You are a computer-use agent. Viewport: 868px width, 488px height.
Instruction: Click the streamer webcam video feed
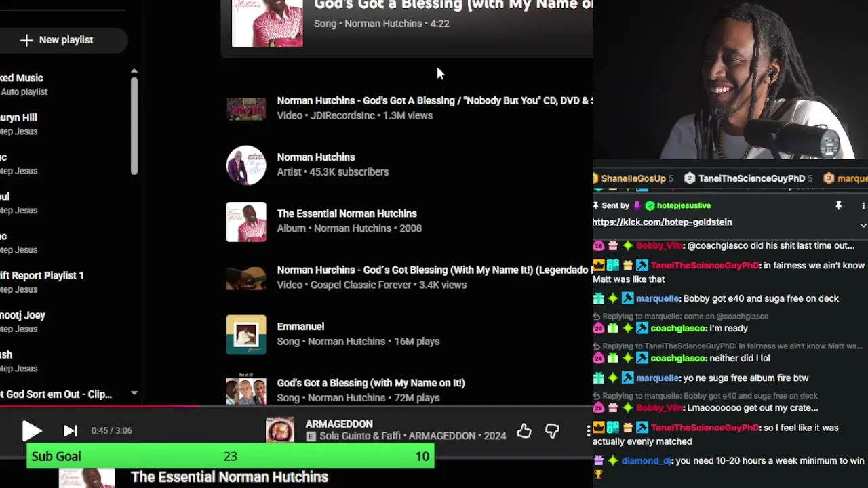click(730, 79)
